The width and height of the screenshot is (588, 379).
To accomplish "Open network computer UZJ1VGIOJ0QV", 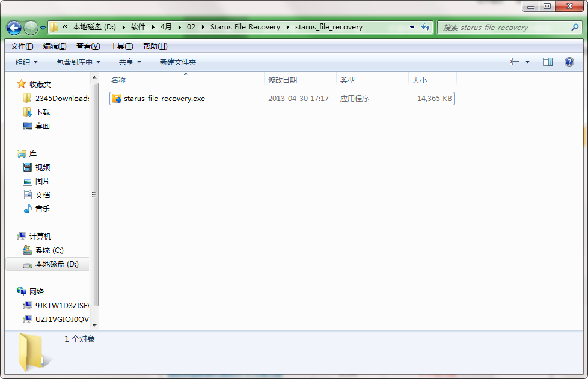I will (63, 320).
